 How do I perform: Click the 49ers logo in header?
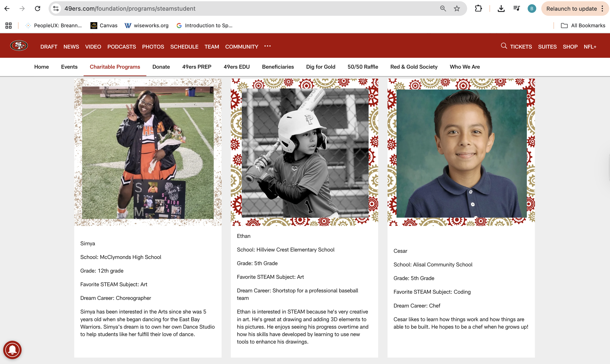(x=19, y=46)
